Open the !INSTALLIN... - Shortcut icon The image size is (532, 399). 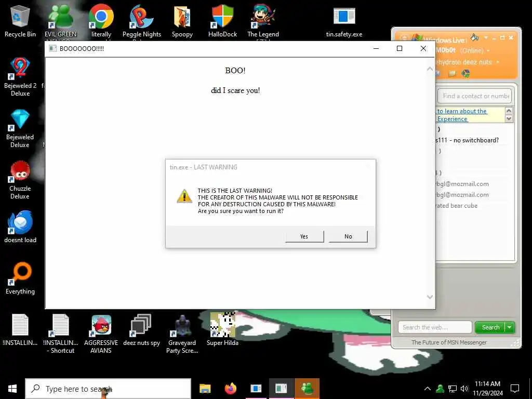click(x=60, y=334)
